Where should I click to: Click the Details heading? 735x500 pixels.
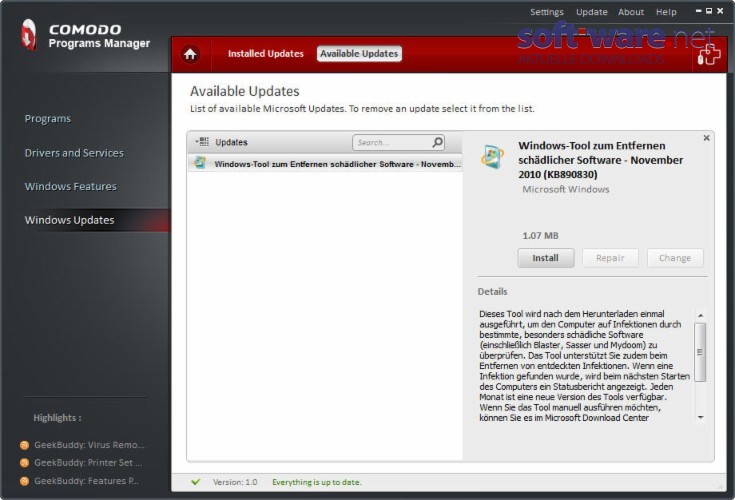click(492, 291)
